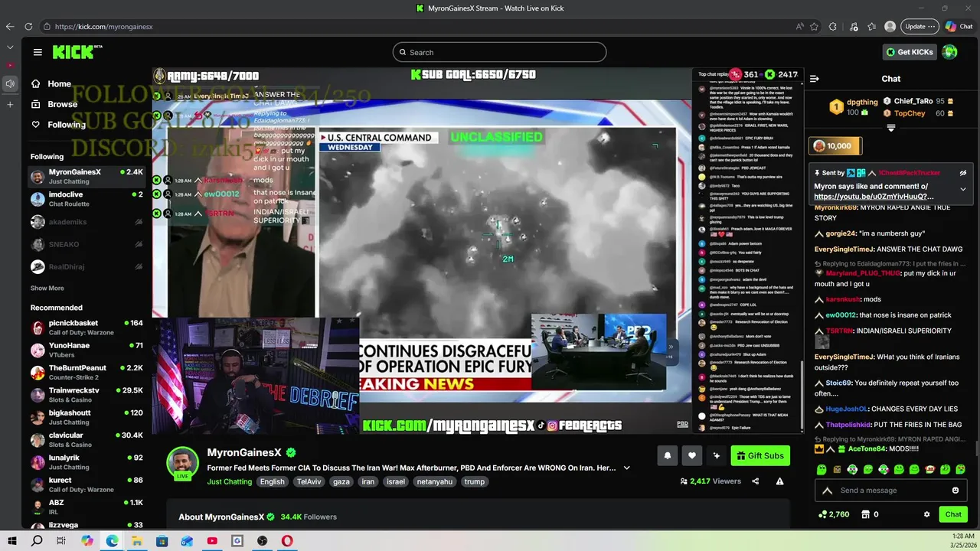Mute tab audio speaker icon in vertical tabs
This screenshot has height=551, width=980.
[x=10, y=83]
